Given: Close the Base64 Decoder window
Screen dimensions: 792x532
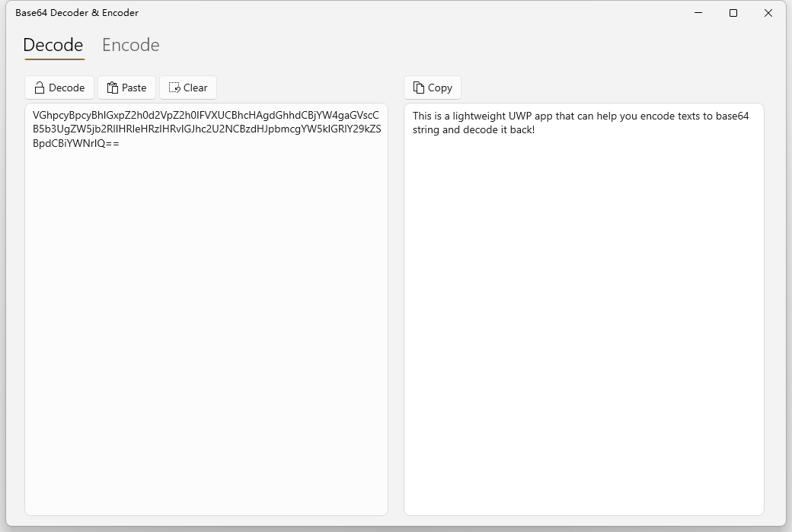Looking at the screenshot, I should click(768, 13).
